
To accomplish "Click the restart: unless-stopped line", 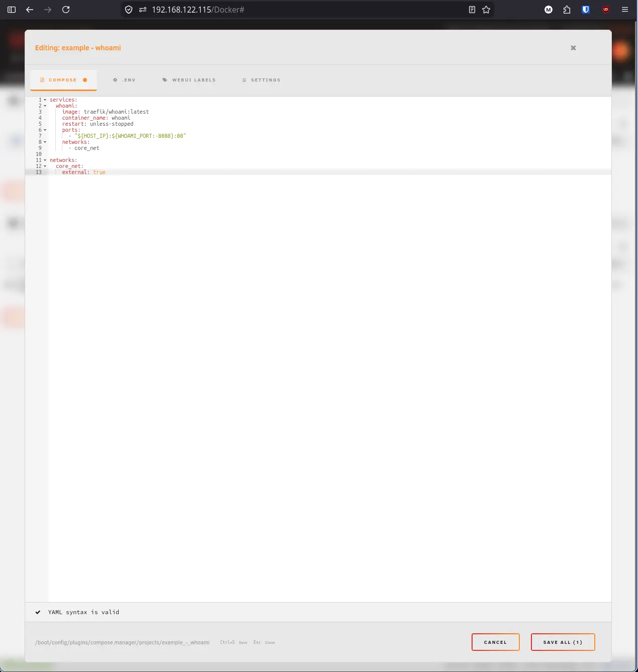I will click(98, 124).
